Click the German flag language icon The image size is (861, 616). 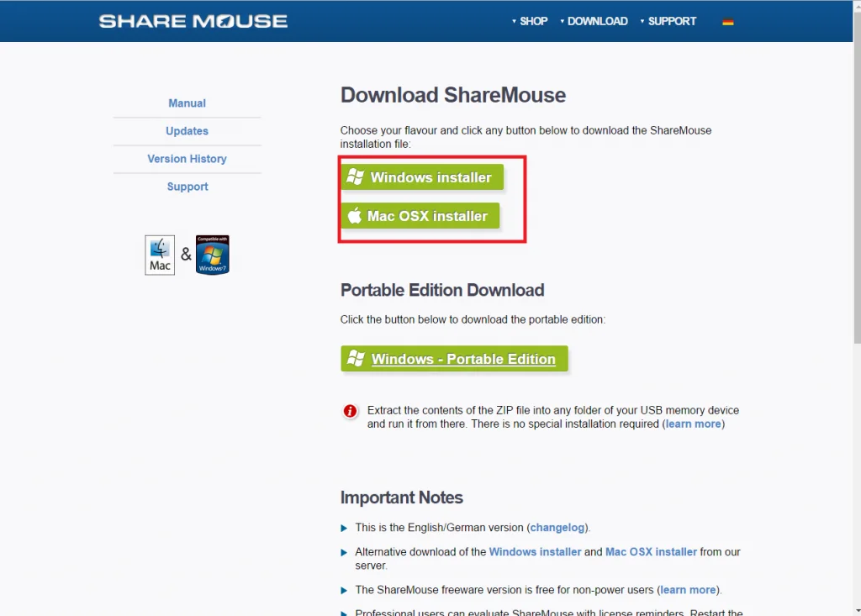(728, 22)
